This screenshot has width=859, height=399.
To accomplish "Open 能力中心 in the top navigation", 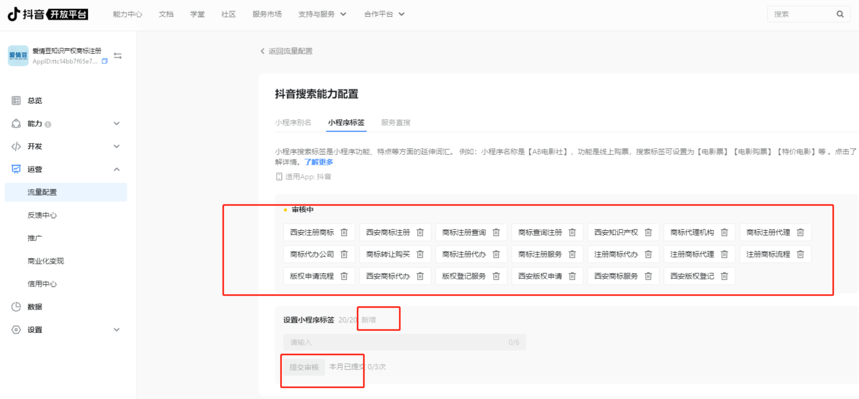I will pyautogui.click(x=127, y=14).
